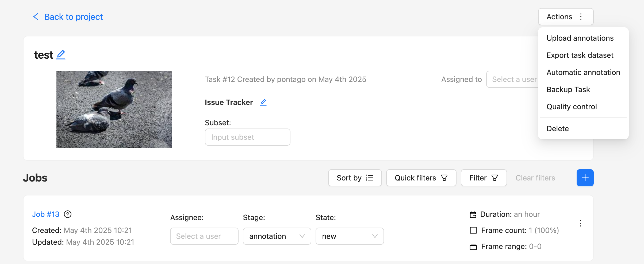The width and height of the screenshot is (644, 264).
Task: Open the Filter builder
Action: click(x=484, y=178)
